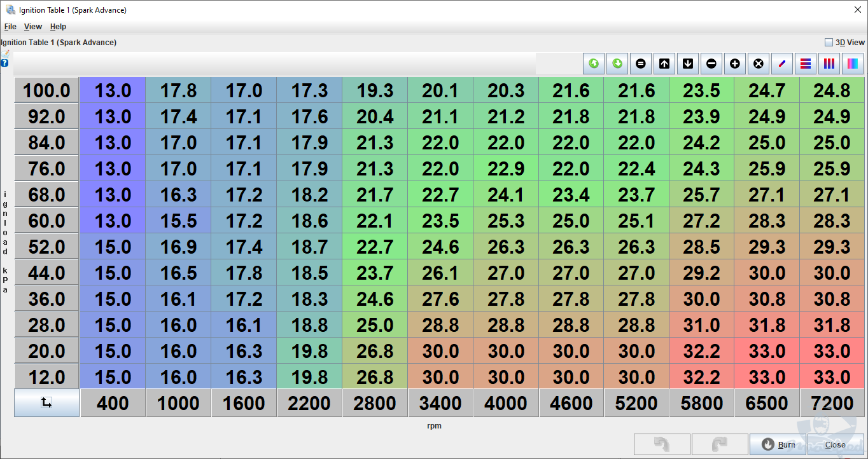Click the redo arrow button
Image resolution: width=868 pixels, height=459 pixels.
[x=720, y=444]
